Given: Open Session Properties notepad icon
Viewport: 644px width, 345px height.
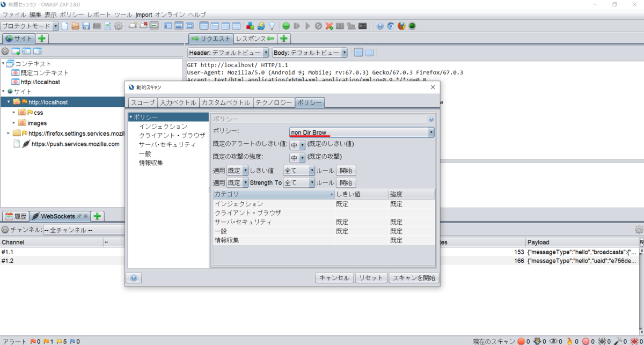Looking at the screenshot, I should tap(107, 26).
